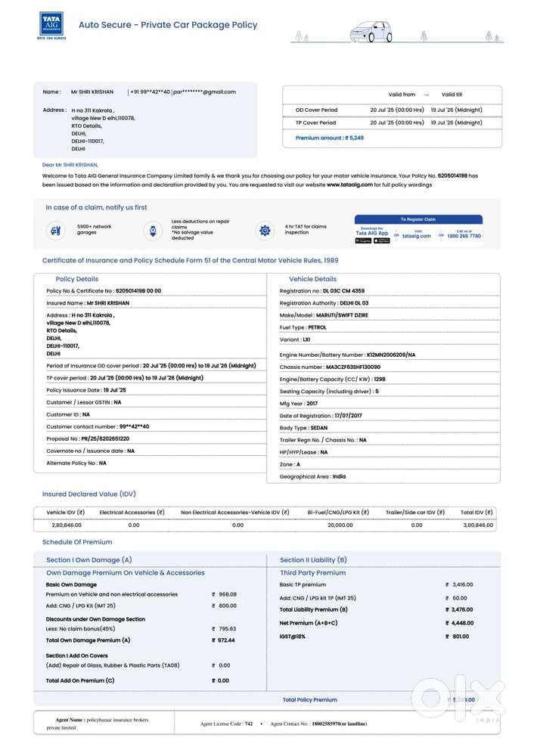Click the Section I Own Damage heading
This screenshot has height=756, width=534.
tap(89, 559)
